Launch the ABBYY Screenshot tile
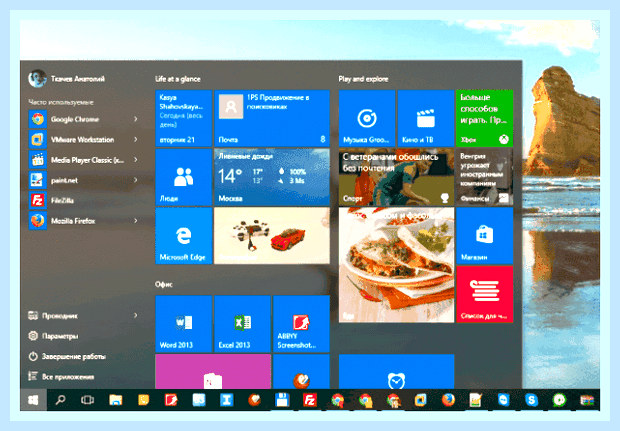 pyautogui.click(x=301, y=323)
